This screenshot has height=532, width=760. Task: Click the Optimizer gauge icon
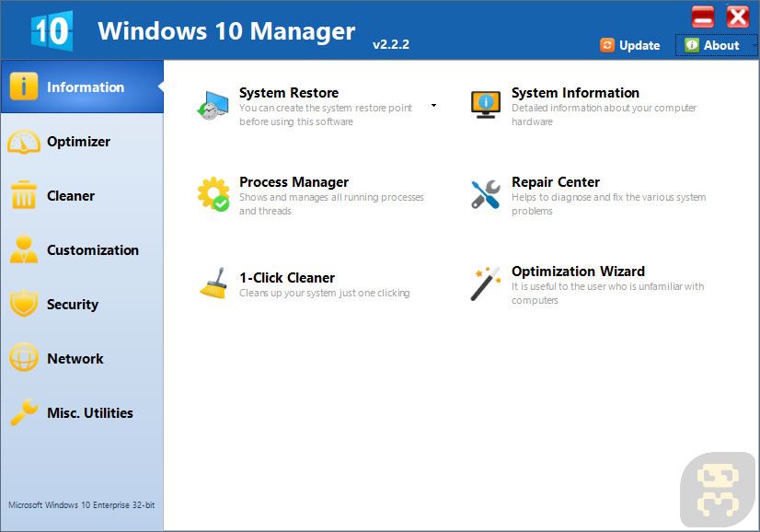(x=24, y=142)
